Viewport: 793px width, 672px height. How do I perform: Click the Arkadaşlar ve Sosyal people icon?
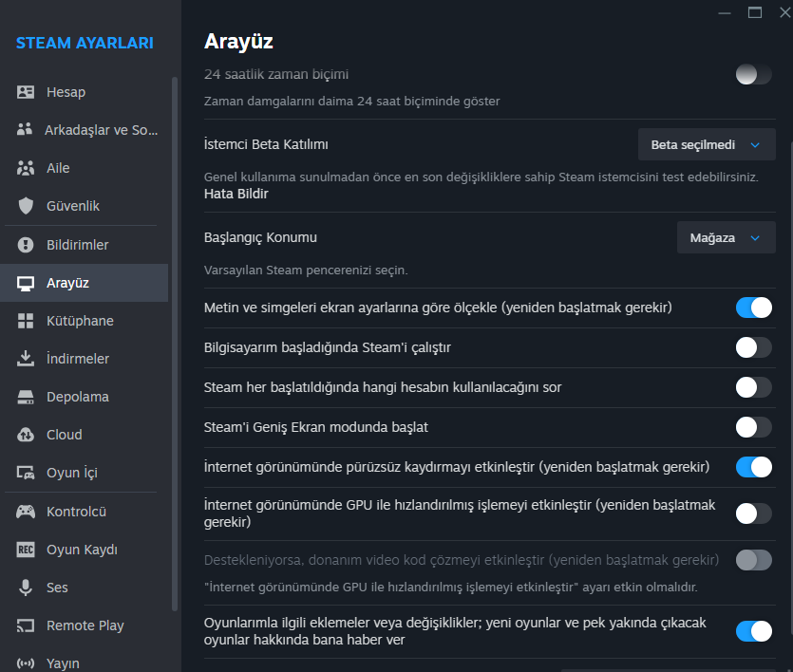(x=25, y=130)
